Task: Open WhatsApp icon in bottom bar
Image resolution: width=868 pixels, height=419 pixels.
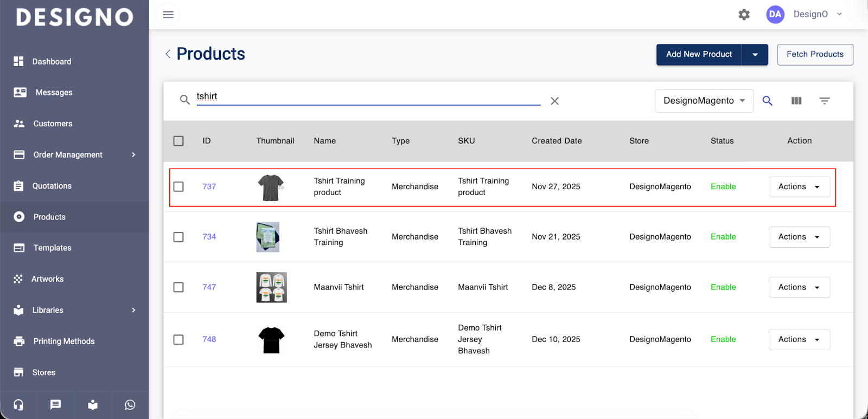Action: 130,405
